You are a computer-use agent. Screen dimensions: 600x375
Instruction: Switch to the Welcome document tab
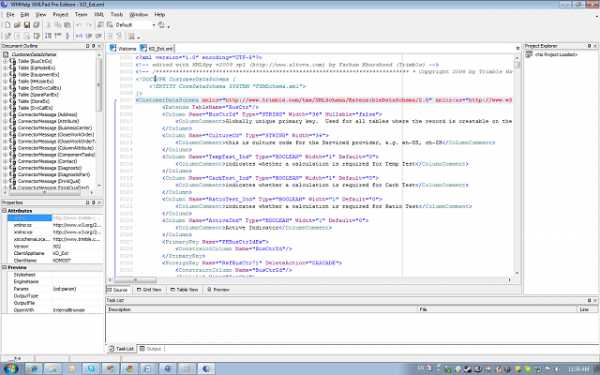pos(123,49)
